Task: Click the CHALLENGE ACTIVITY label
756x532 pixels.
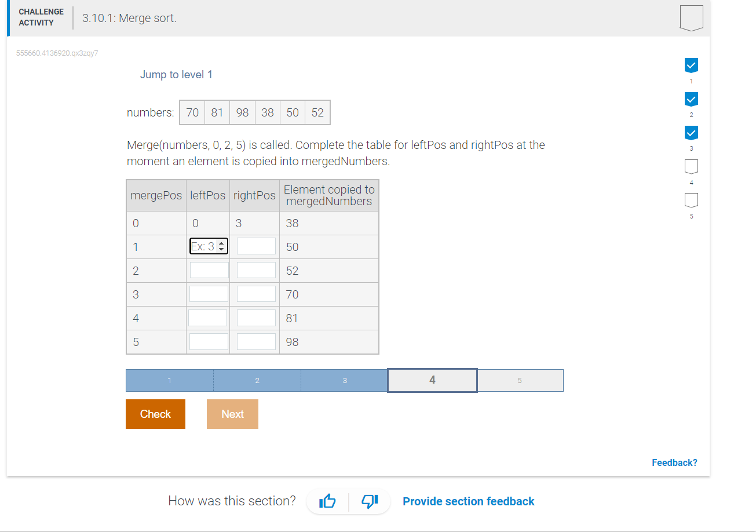Action: pyautogui.click(x=41, y=17)
